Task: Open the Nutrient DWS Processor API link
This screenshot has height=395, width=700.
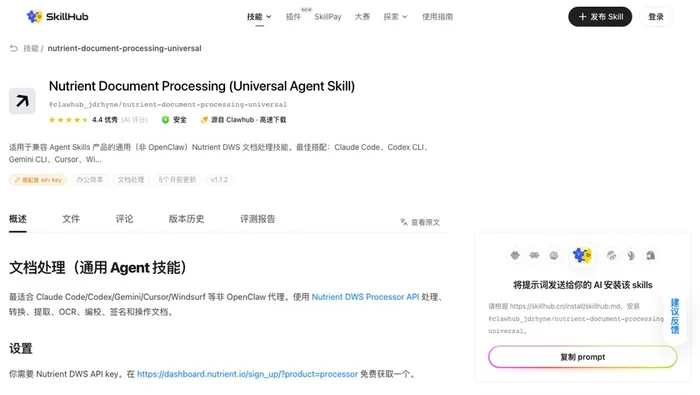Action: point(365,297)
